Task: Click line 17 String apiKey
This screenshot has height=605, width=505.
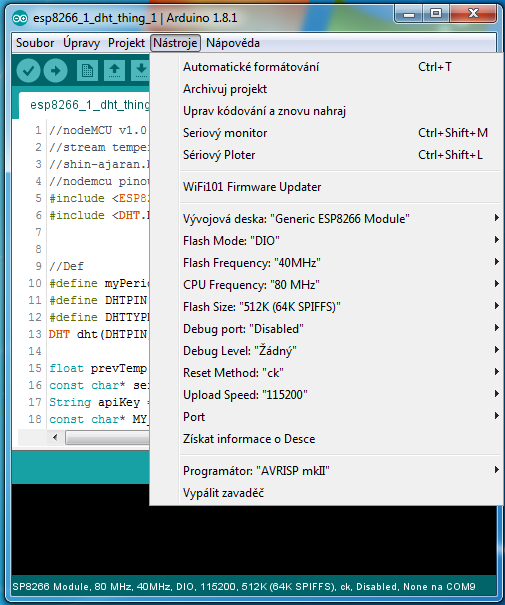Action: pos(98,402)
